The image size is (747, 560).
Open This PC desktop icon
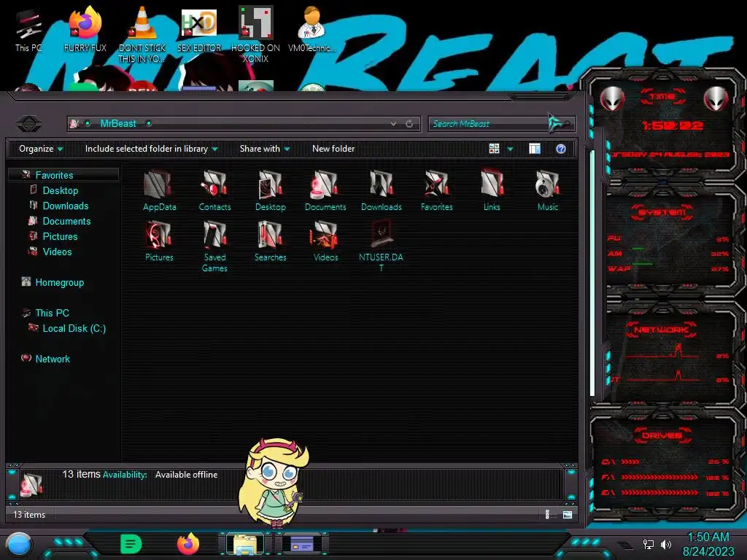(x=28, y=29)
